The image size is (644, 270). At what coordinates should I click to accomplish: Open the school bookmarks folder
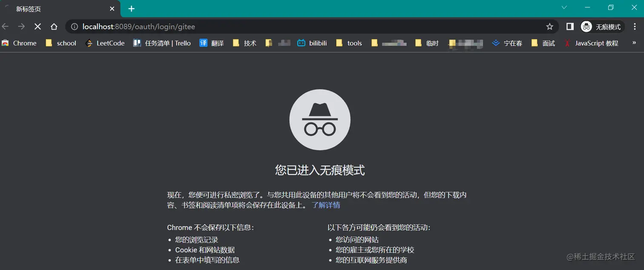point(61,43)
